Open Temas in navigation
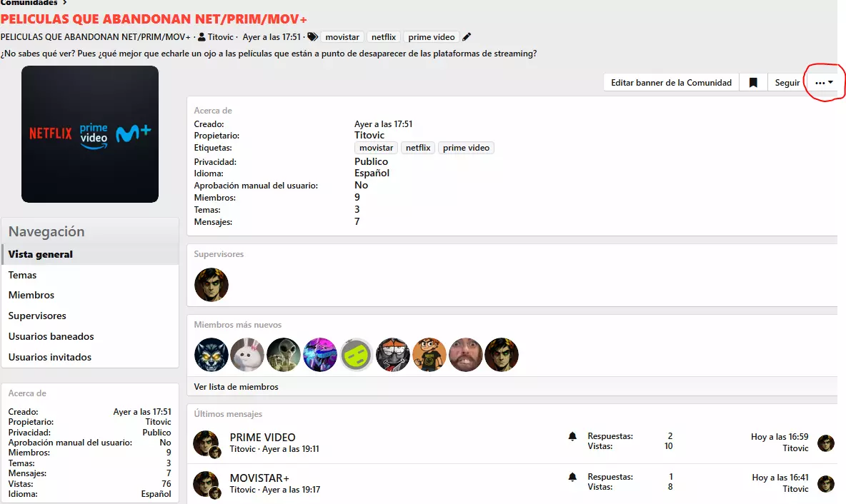This screenshot has height=504, width=846. coord(90,275)
